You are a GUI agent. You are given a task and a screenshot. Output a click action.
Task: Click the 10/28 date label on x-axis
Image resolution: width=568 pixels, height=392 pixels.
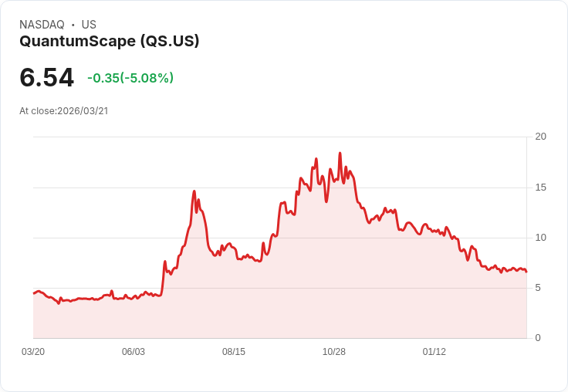point(334,352)
